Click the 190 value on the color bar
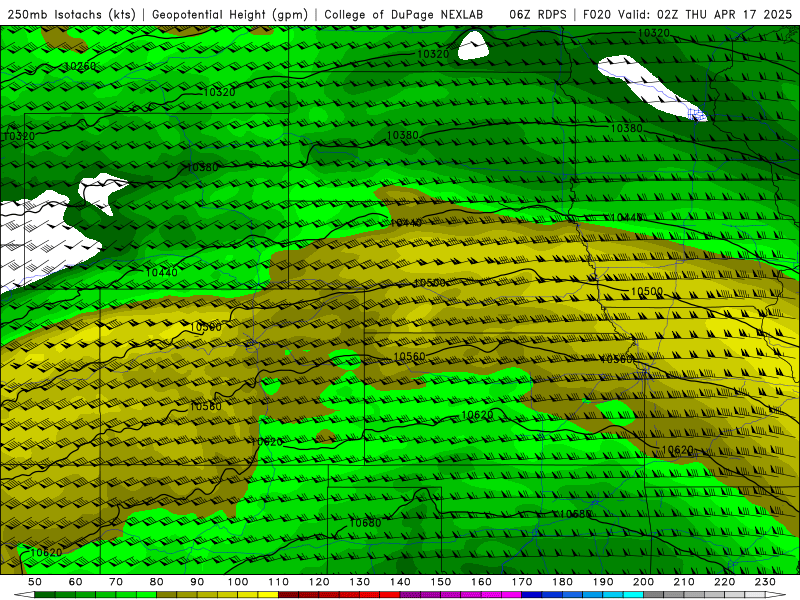800x600 pixels. [603, 582]
